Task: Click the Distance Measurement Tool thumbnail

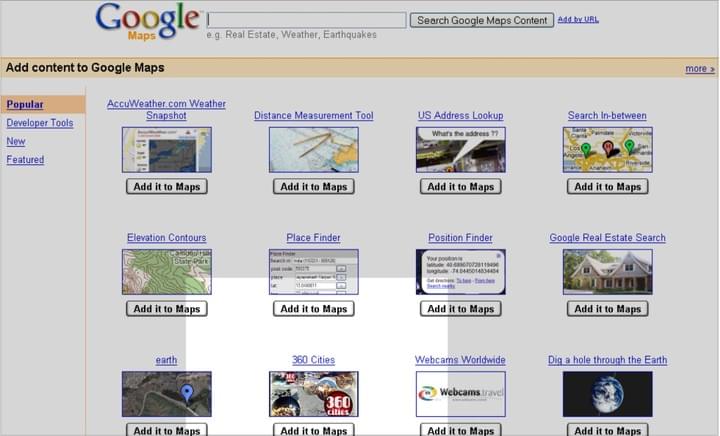Action: pos(314,150)
